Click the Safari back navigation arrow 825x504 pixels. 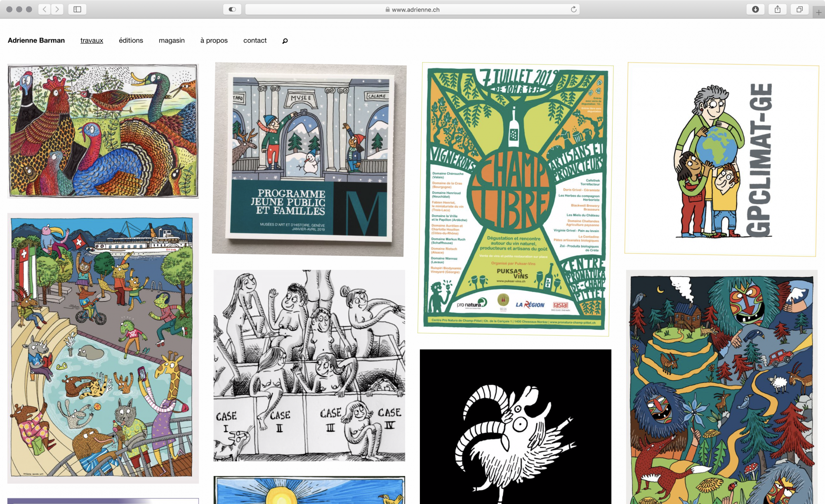(43, 9)
